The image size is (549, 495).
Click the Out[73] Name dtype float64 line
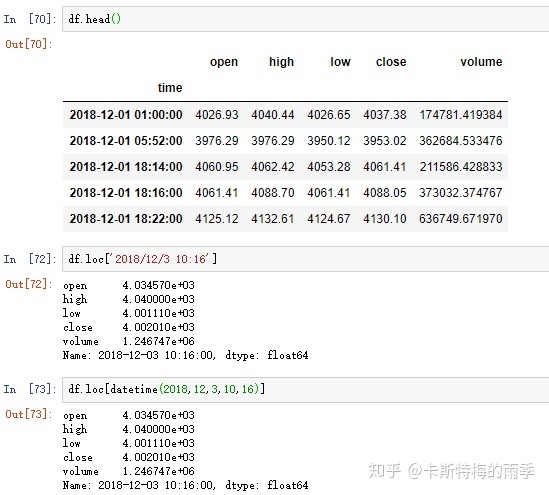click(x=186, y=485)
